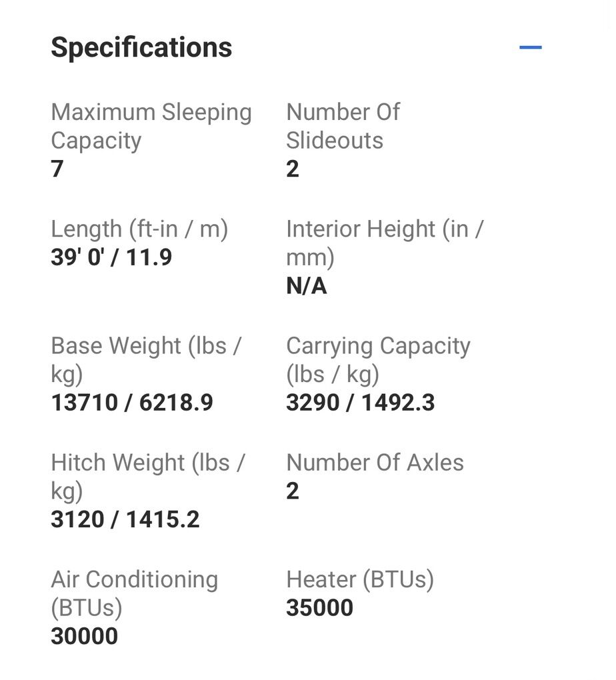The width and height of the screenshot is (616, 680).
Task: Click the sleeping capacity value 7
Action: pos(57,169)
